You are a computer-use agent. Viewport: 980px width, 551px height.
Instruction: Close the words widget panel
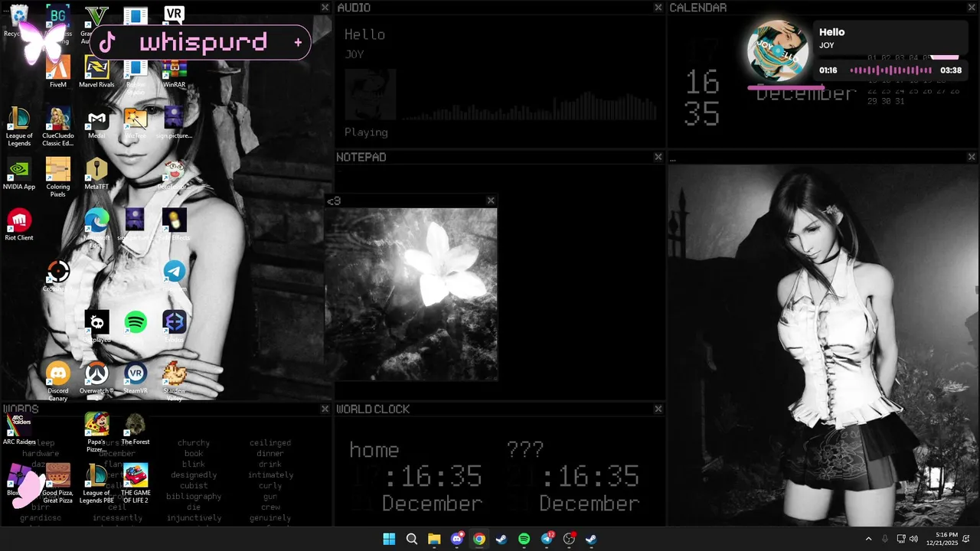[x=325, y=409]
